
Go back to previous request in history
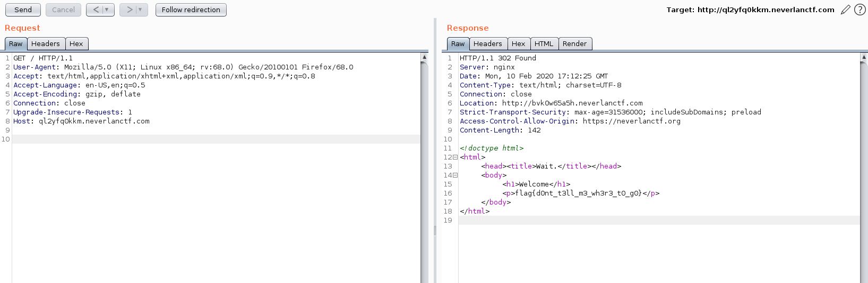[96, 10]
